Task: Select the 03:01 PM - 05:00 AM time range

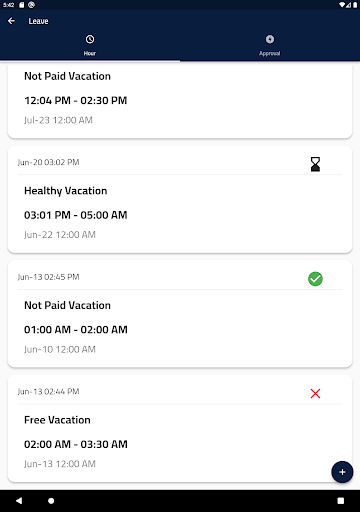Action: tap(76, 215)
